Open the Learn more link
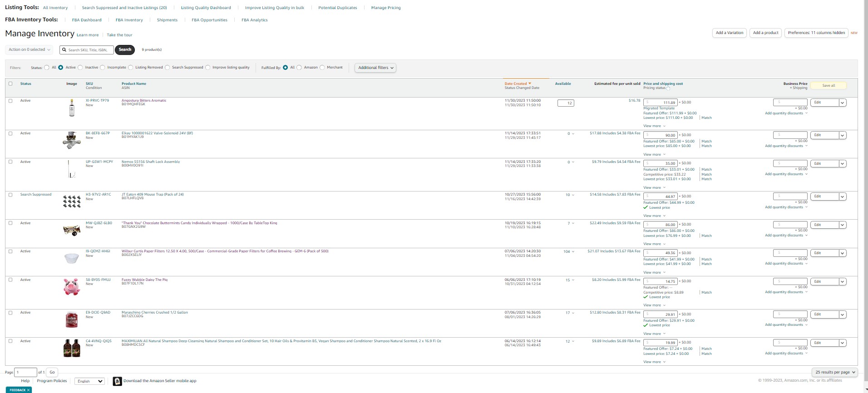 88,35
